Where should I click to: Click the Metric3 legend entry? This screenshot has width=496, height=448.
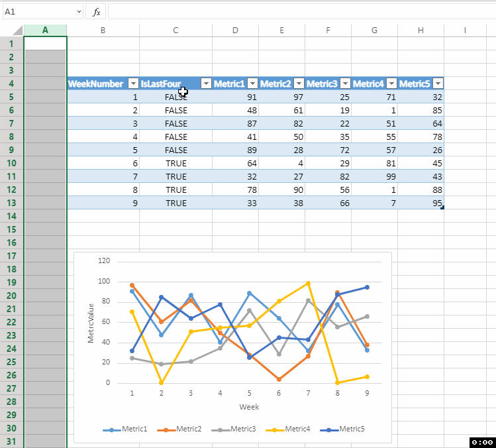234,429
